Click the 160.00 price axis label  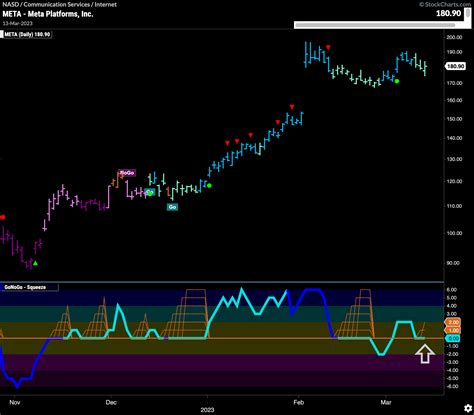454,100
